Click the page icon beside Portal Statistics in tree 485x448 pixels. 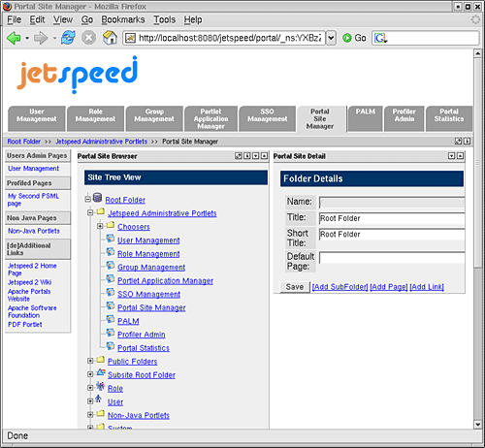111,346
